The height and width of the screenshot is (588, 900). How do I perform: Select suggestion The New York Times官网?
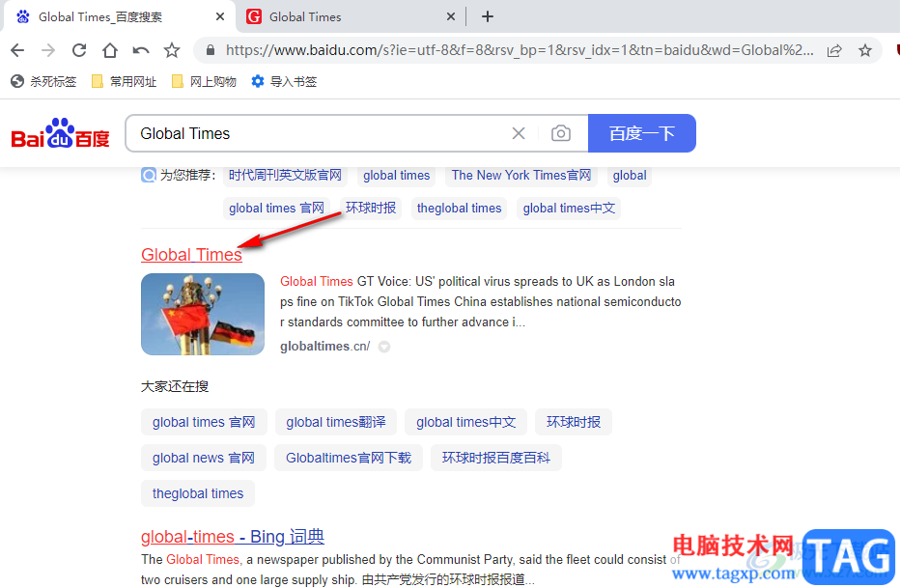(521, 176)
